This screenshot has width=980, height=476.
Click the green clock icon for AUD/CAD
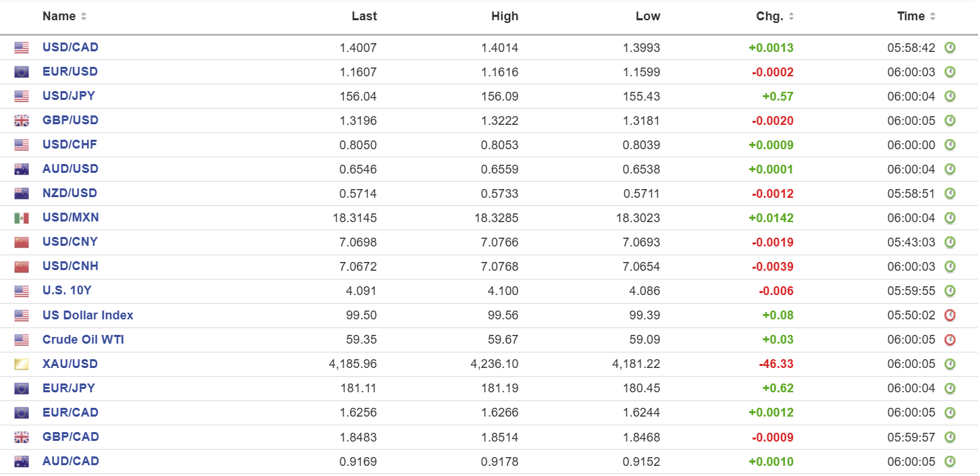pyautogui.click(x=950, y=462)
